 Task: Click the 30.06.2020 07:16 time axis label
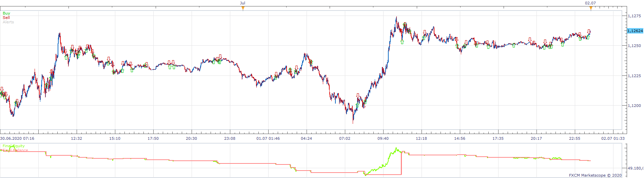[x=17, y=138]
